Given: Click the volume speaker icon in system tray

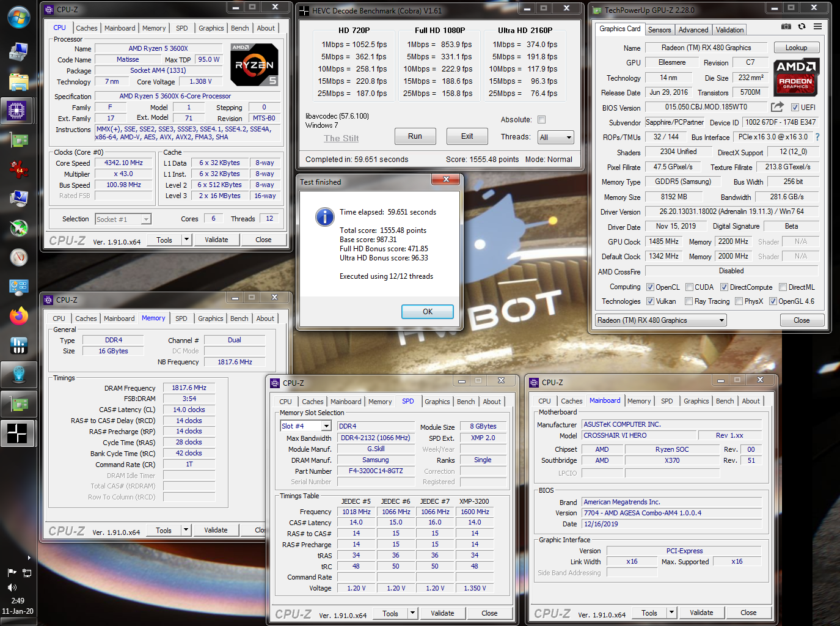Looking at the screenshot, I should coord(12,587).
